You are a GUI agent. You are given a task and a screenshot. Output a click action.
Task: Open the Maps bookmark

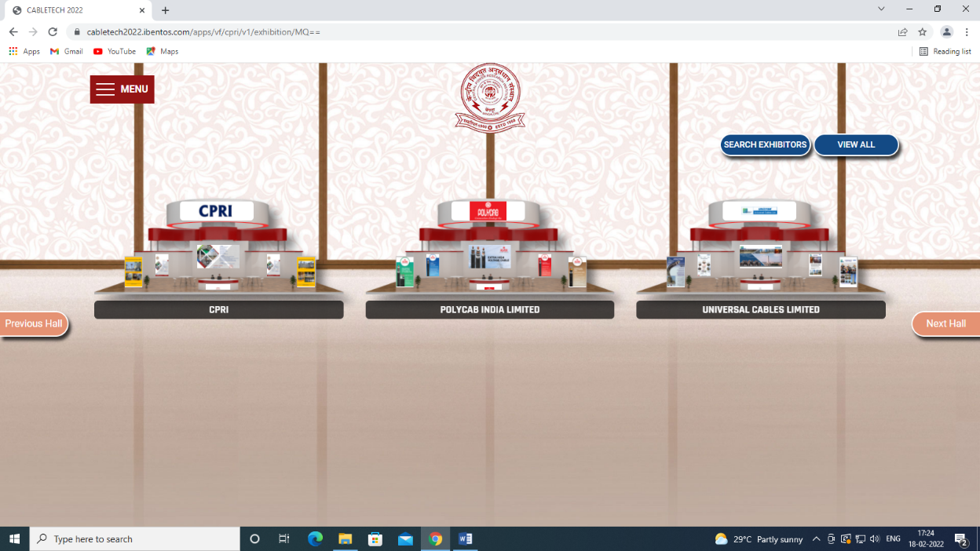point(163,52)
